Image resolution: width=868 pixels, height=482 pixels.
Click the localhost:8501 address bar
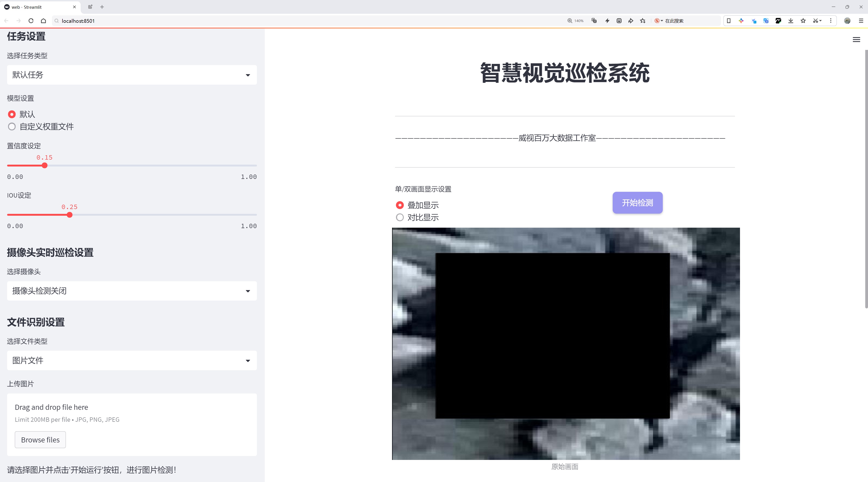[x=303, y=21]
